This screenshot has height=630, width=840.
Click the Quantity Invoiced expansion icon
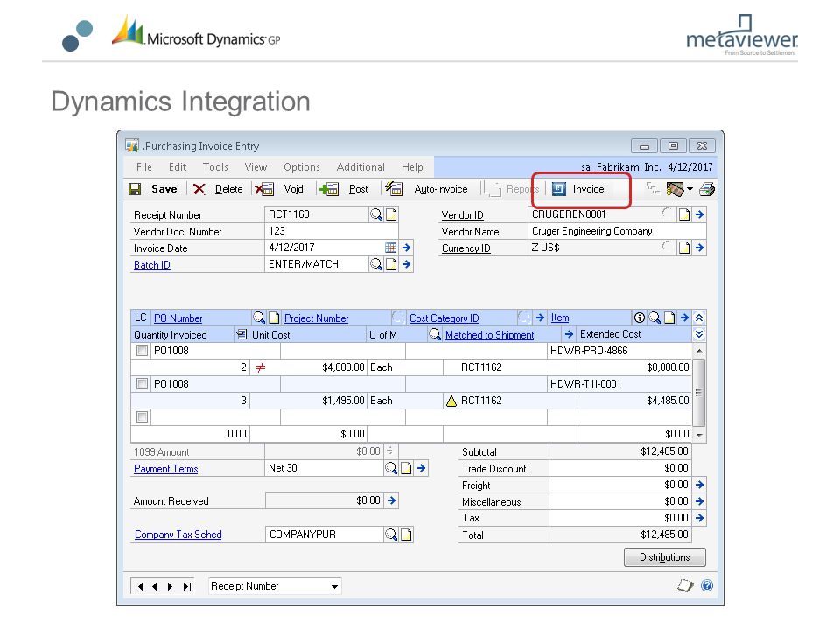tap(241, 334)
